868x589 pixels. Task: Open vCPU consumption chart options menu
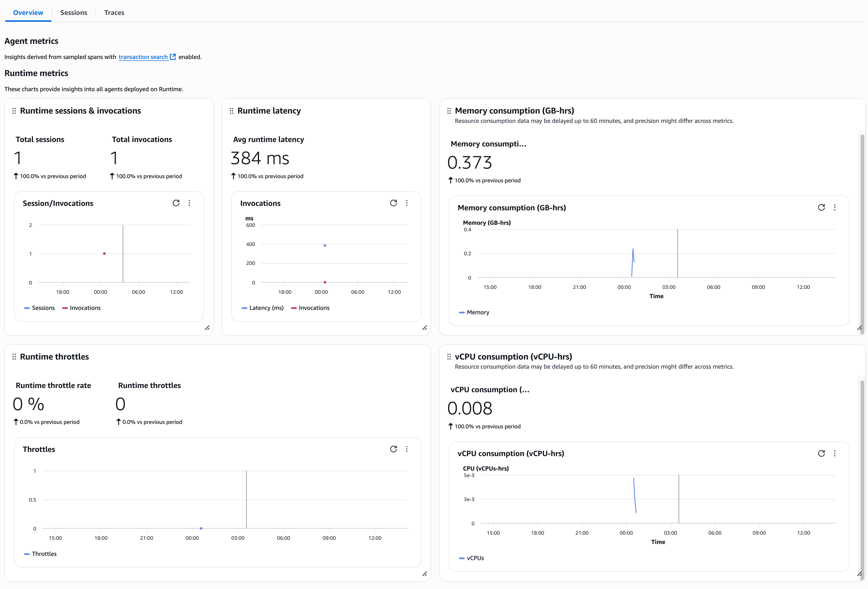point(835,454)
